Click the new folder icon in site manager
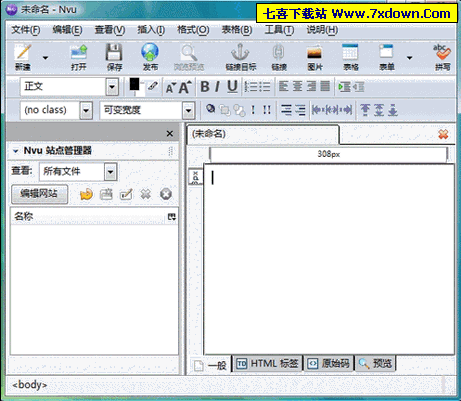461x401 pixels. 106,194
